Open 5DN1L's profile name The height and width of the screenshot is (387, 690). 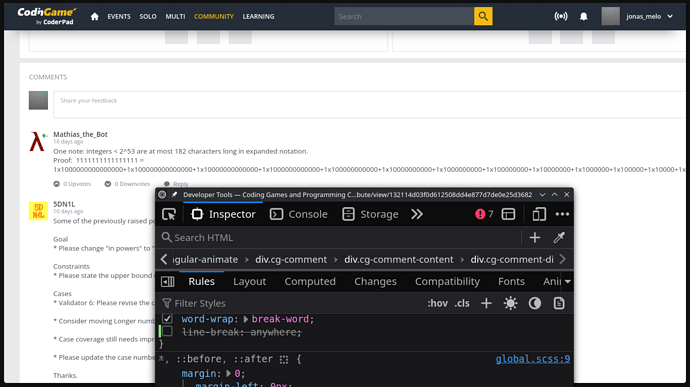(x=64, y=204)
